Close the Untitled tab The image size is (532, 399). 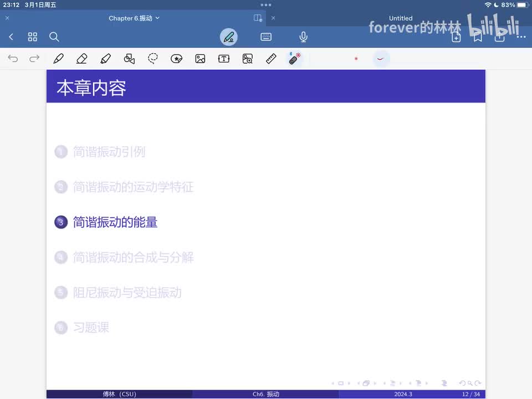pyautogui.click(x=273, y=18)
